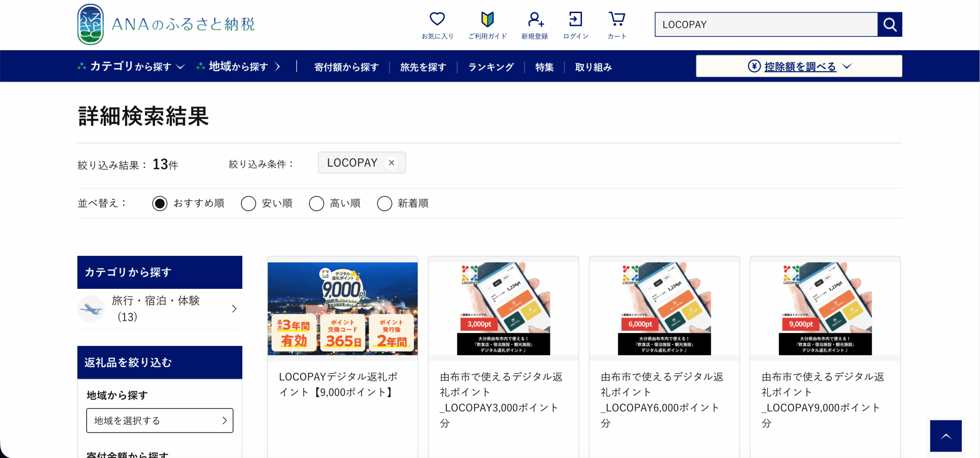Image resolution: width=980 pixels, height=458 pixels.
Task: Expand the 控除額を調べる dropdown
Action: pos(799,66)
